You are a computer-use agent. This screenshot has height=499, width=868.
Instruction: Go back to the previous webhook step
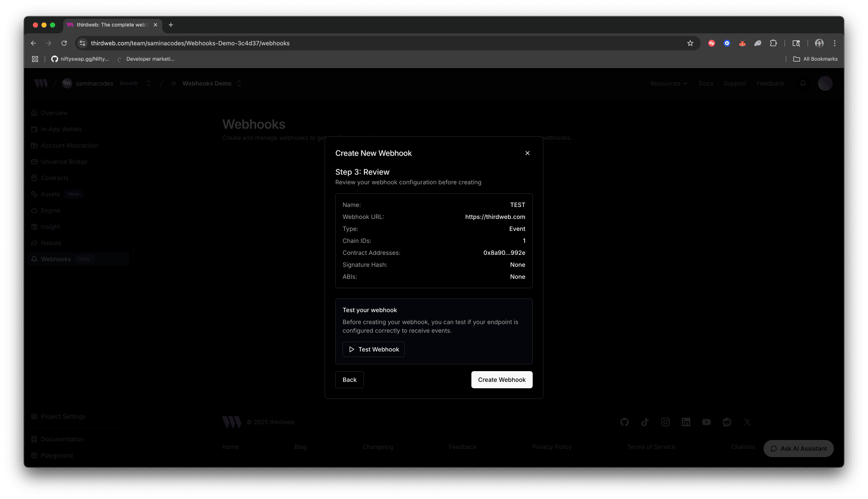coord(349,379)
